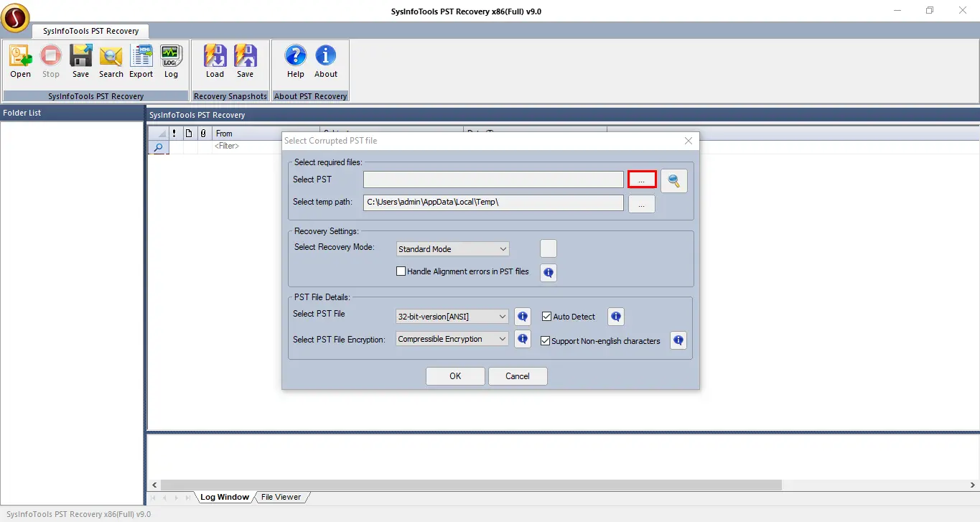Enable Handle Alignment errors in PST files
This screenshot has width=980, height=522.
coord(401,271)
